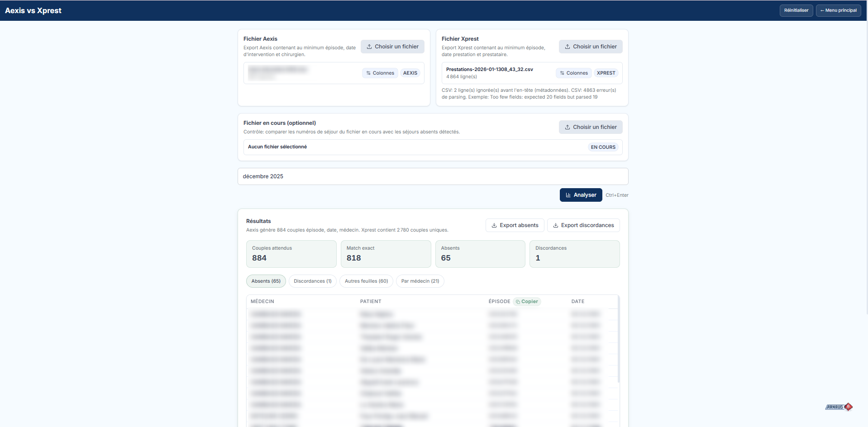
Task: Export the 65 absent records
Action: (514, 225)
